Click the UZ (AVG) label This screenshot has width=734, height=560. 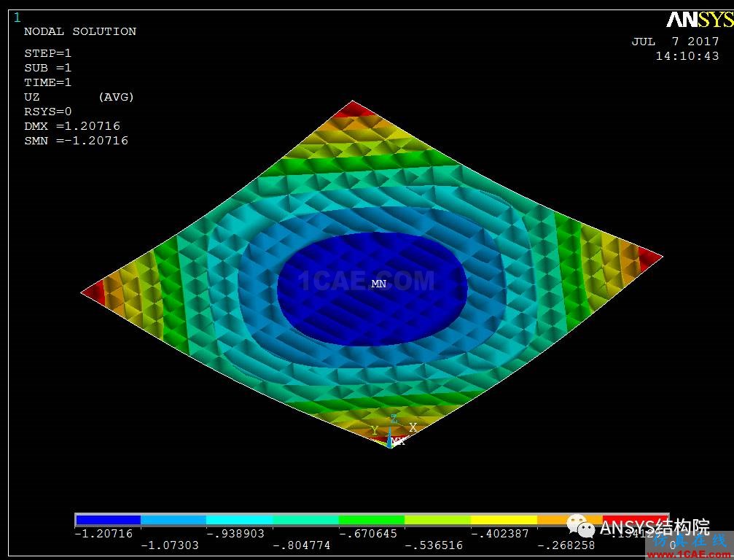pyautogui.click(x=79, y=97)
